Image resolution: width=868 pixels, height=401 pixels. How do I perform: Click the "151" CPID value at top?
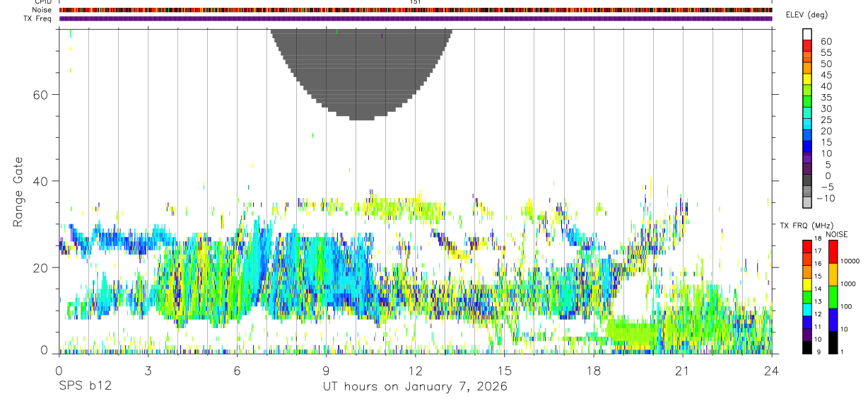(416, 2)
